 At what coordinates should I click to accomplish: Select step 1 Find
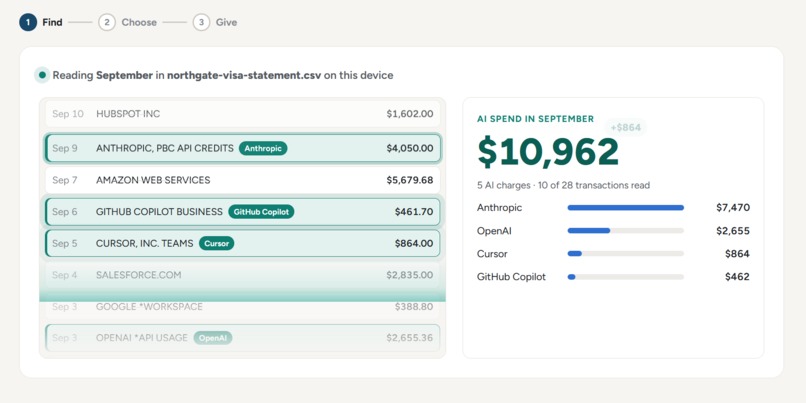41,22
